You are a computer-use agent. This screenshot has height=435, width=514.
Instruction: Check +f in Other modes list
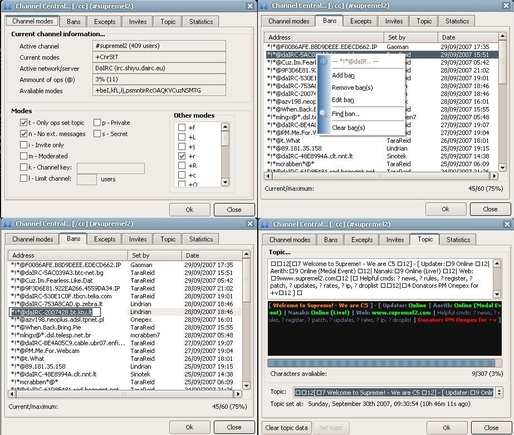(182, 127)
